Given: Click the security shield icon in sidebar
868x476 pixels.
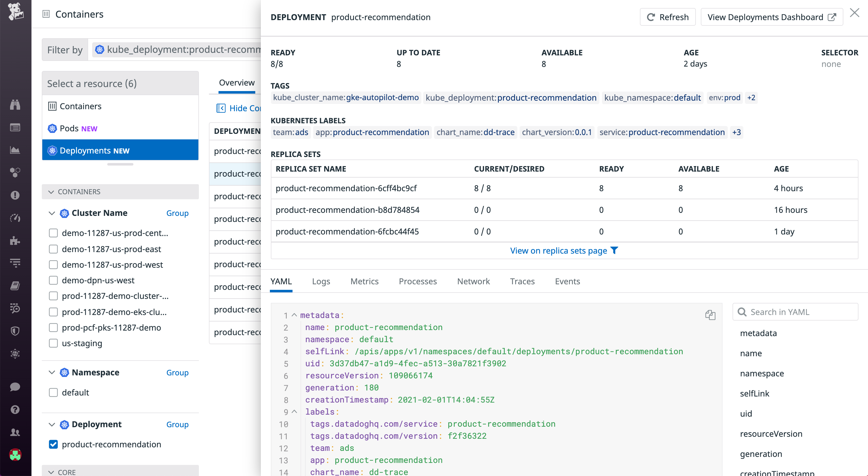Looking at the screenshot, I should [x=15, y=331].
